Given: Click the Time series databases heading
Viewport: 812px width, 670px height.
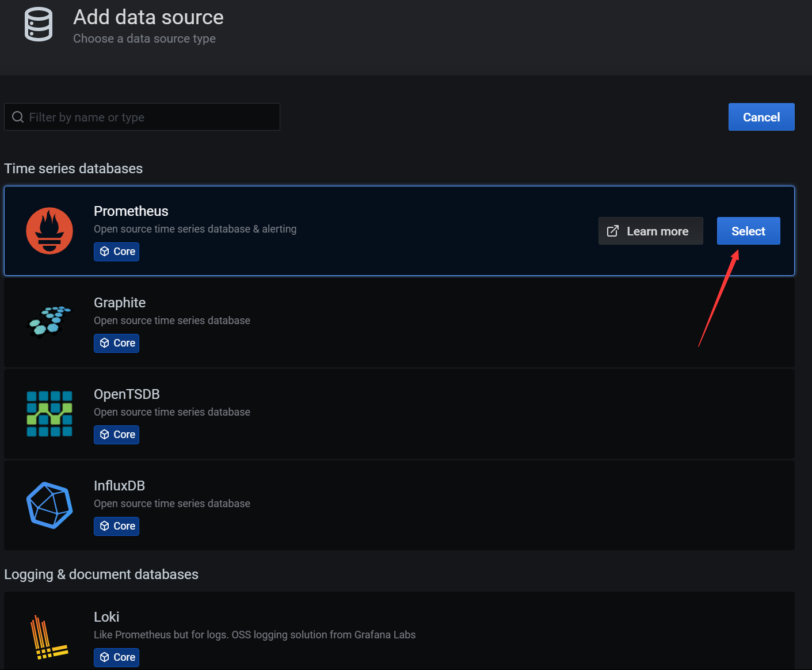Looking at the screenshot, I should tap(73, 169).
